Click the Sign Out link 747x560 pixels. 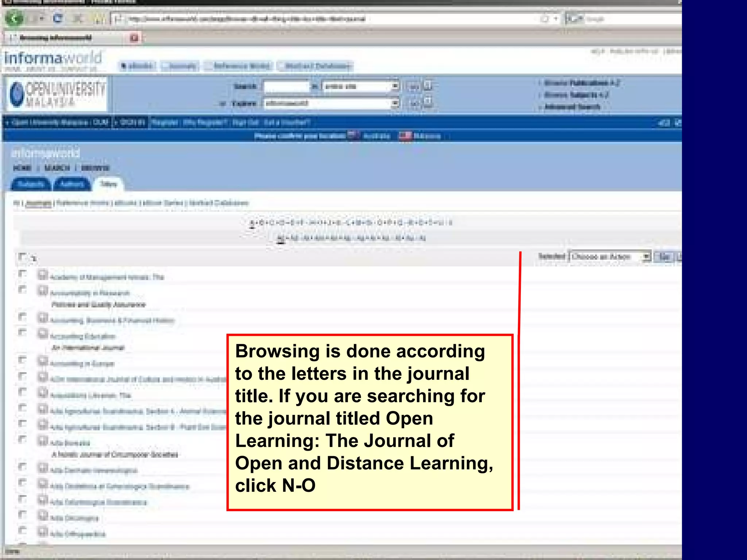245,122
